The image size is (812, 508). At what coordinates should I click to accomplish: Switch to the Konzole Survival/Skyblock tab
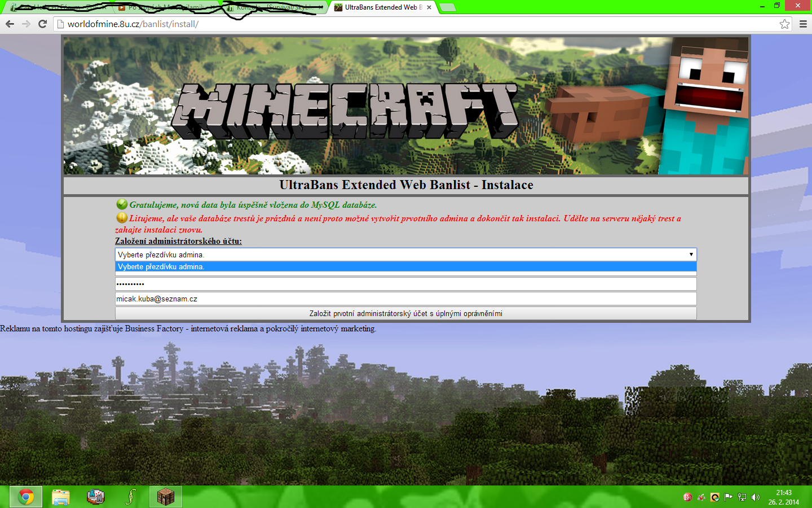pyautogui.click(x=274, y=7)
